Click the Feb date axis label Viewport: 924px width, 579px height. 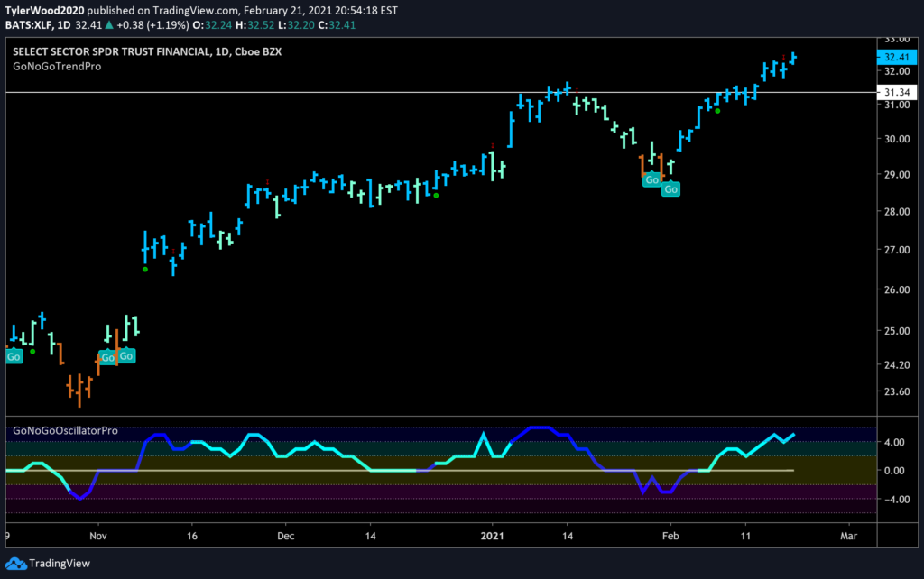click(x=670, y=536)
